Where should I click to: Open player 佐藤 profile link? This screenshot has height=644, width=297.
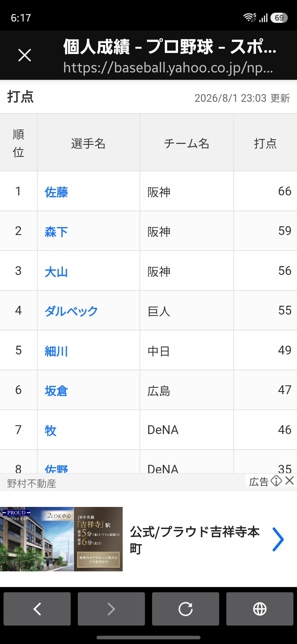[56, 192]
